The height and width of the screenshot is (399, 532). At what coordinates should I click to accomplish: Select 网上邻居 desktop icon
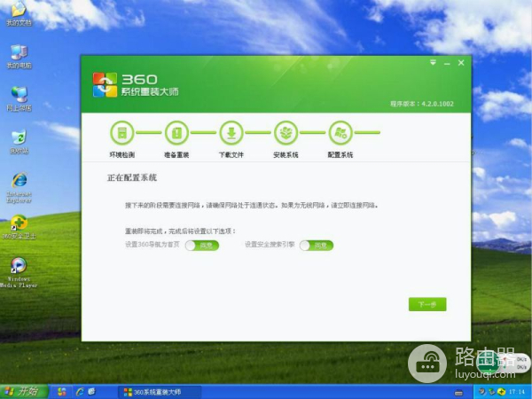click(x=19, y=99)
